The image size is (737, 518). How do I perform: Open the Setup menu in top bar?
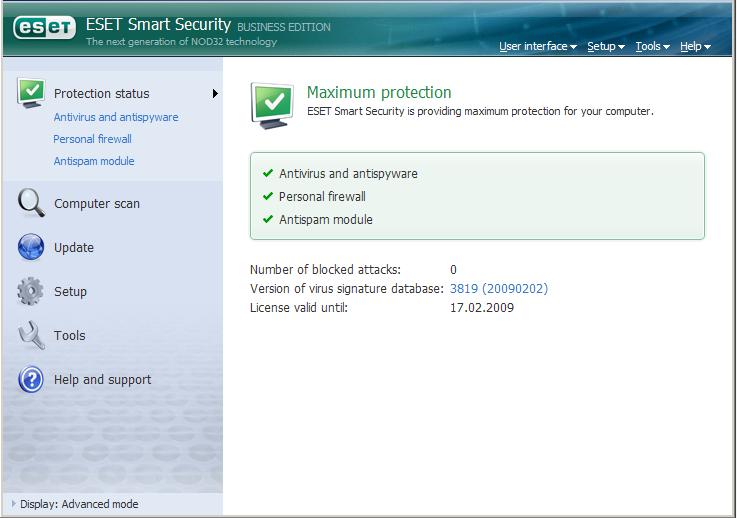tap(606, 46)
